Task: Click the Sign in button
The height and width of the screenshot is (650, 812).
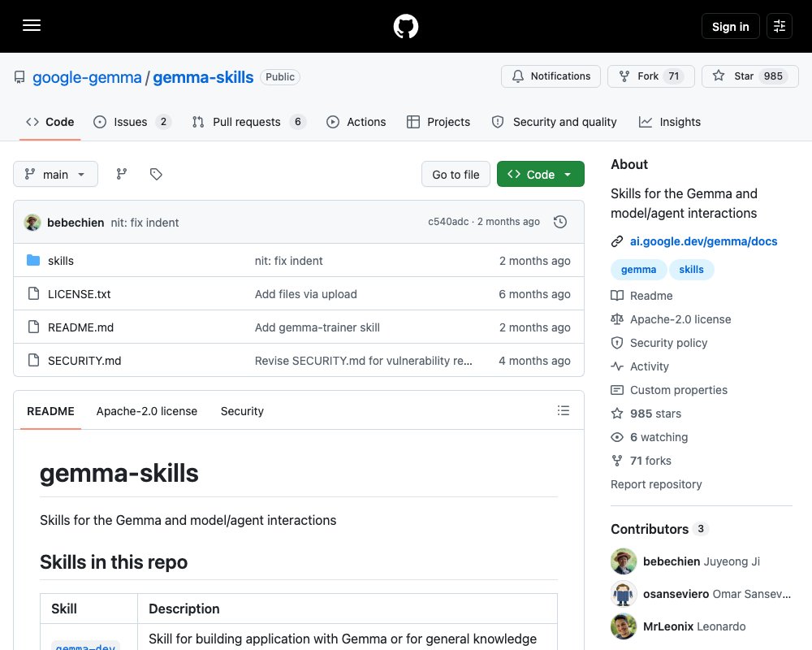Action: click(730, 26)
